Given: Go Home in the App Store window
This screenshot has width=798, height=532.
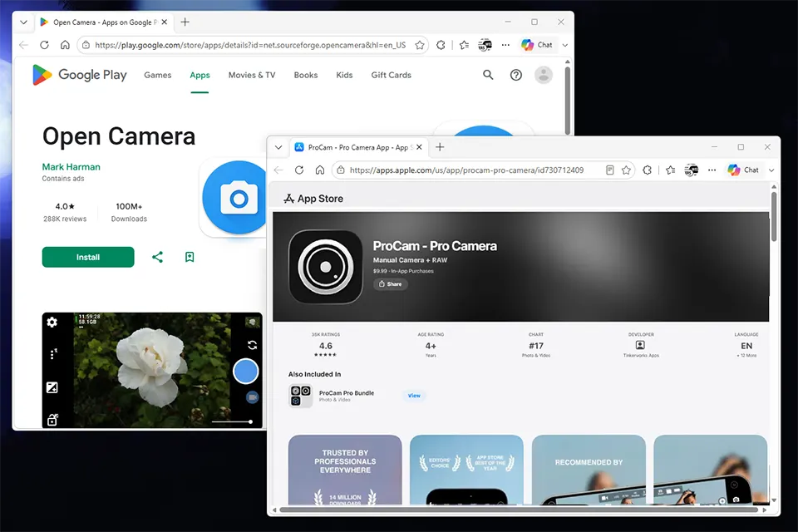Looking at the screenshot, I should coord(319,170).
